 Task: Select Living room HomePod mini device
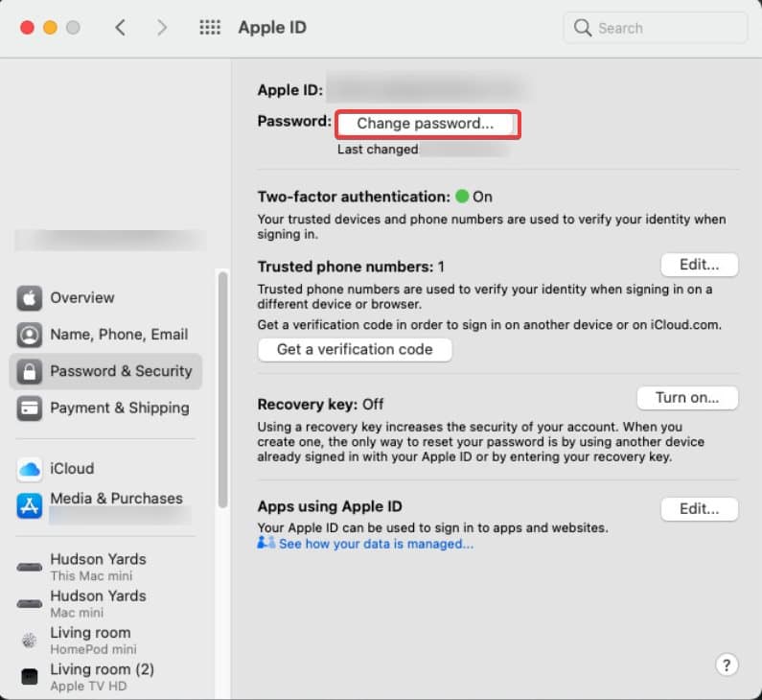coord(93,641)
